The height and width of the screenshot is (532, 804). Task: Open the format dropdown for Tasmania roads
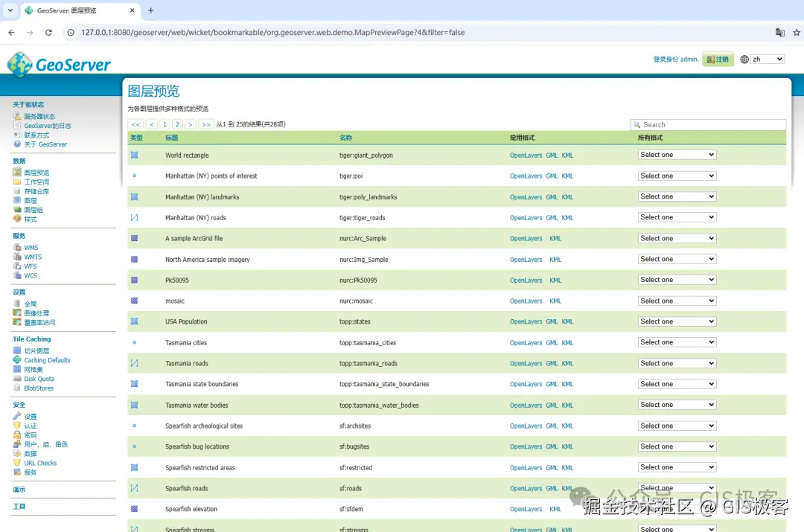(677, 363)
